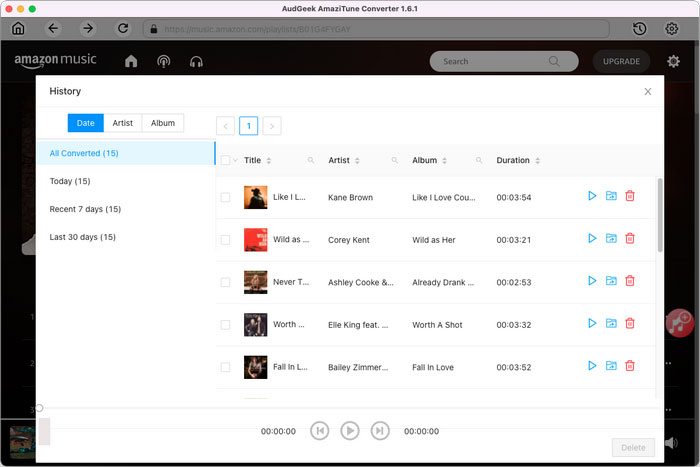Navigate back in browser toolbar

click(53, 29)
